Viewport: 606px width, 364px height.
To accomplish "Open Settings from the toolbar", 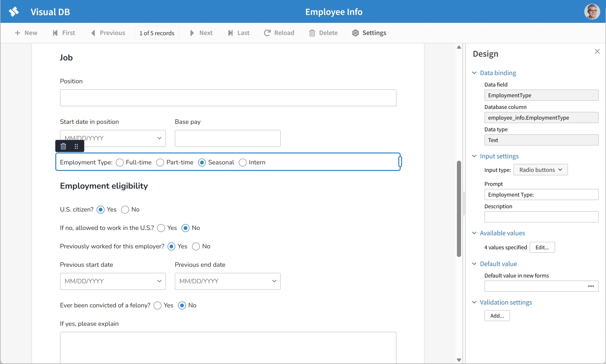I will click(369, 33).
